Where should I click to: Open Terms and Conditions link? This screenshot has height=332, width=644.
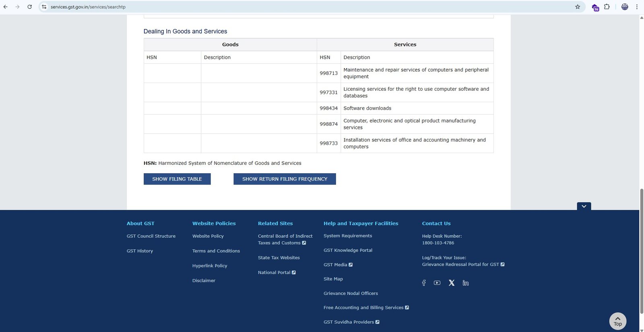click(x=216, y=251)
